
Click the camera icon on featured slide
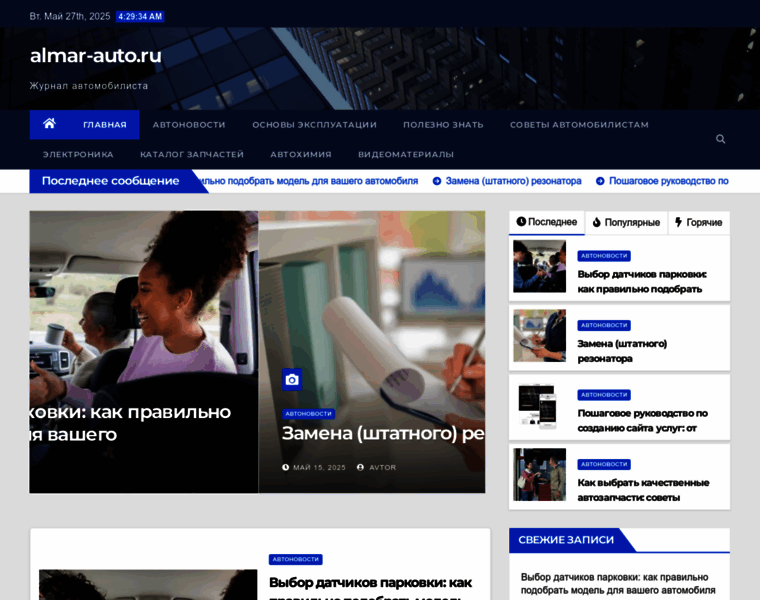pos(292,379)
